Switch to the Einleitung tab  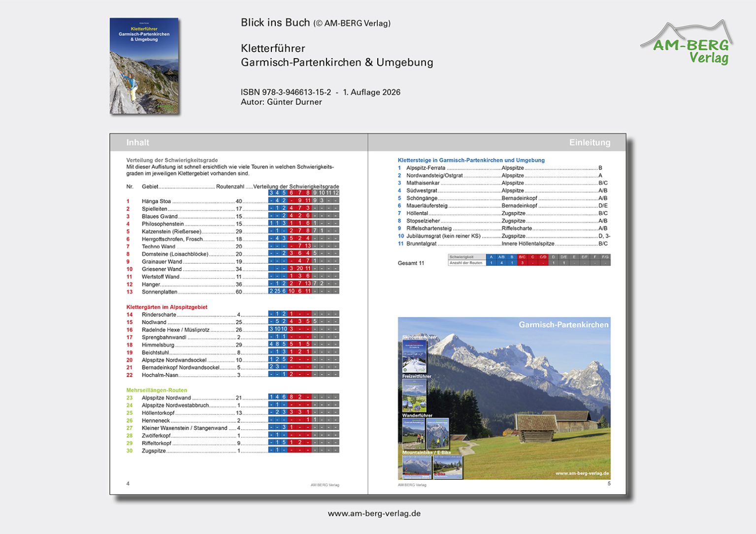point(590,142)
